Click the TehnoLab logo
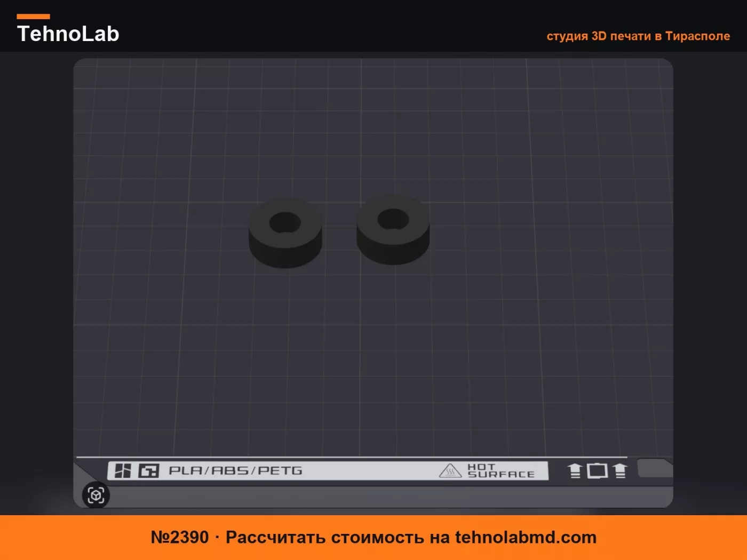The height and width of the screenshot is (560, 747). (x=68, y=29)
